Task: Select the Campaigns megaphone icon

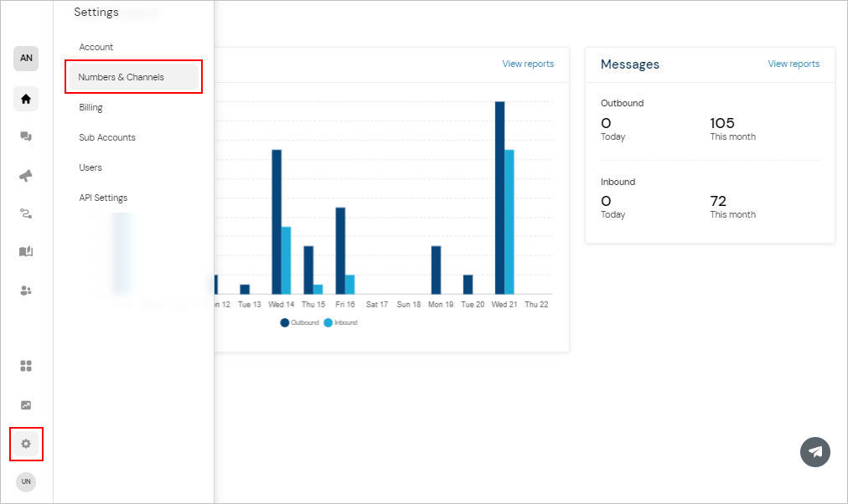Action: click(25, 176)
